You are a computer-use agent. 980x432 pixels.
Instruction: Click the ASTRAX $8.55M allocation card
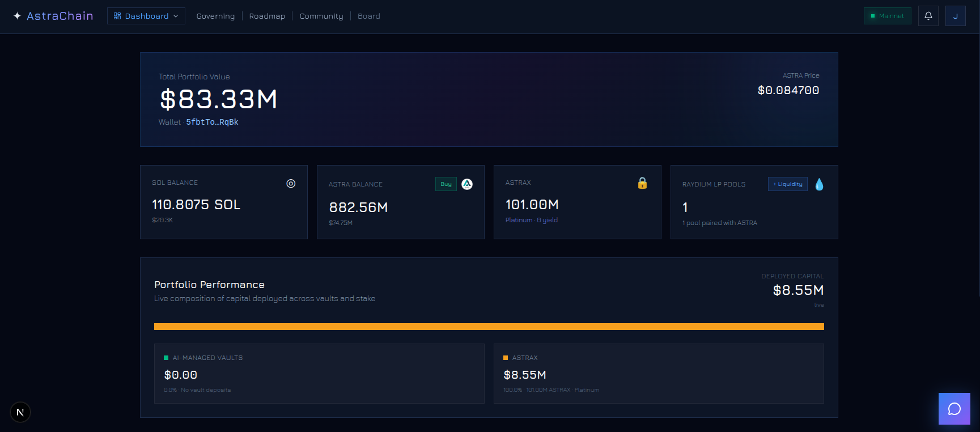pyautogui.click(x=659, y=374)
